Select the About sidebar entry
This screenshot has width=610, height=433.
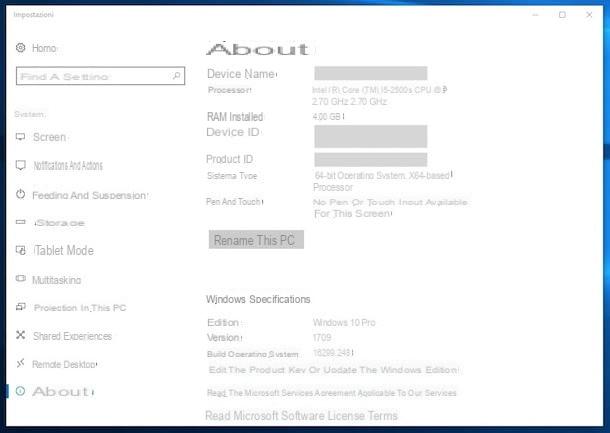tap(63, 391)
